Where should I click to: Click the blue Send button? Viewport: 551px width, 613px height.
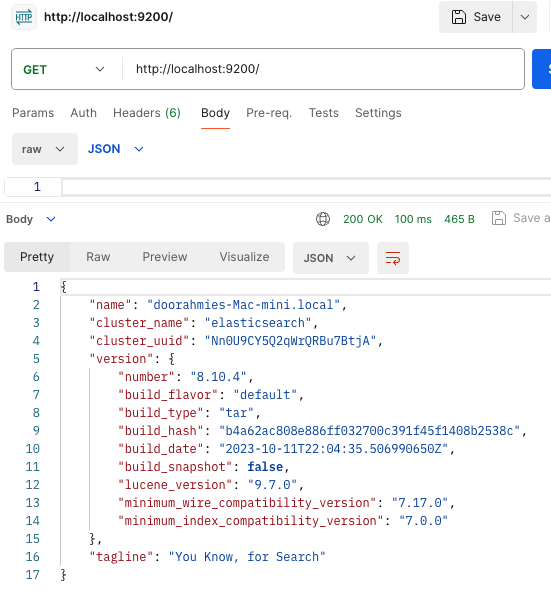pos(542,69)
